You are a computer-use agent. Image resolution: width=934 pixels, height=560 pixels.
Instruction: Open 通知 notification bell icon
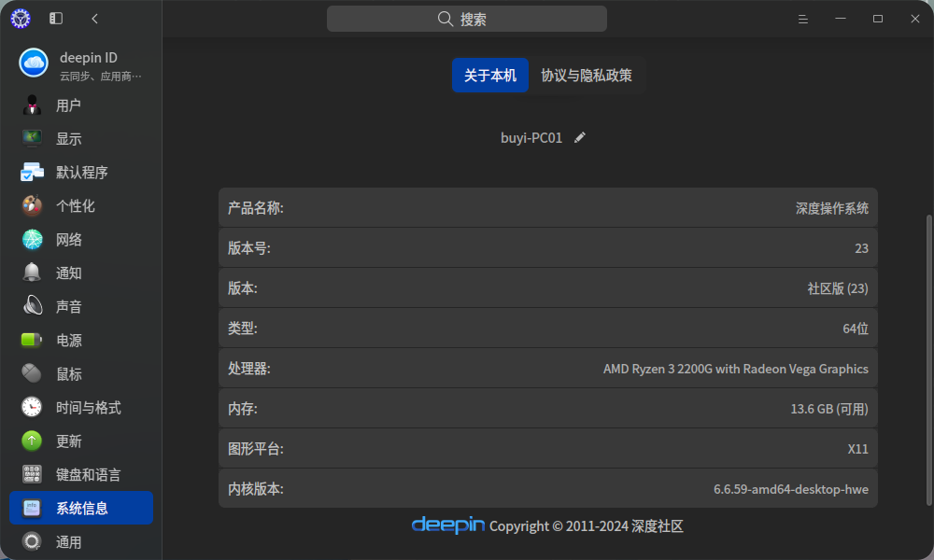click(x=32, y=273)
